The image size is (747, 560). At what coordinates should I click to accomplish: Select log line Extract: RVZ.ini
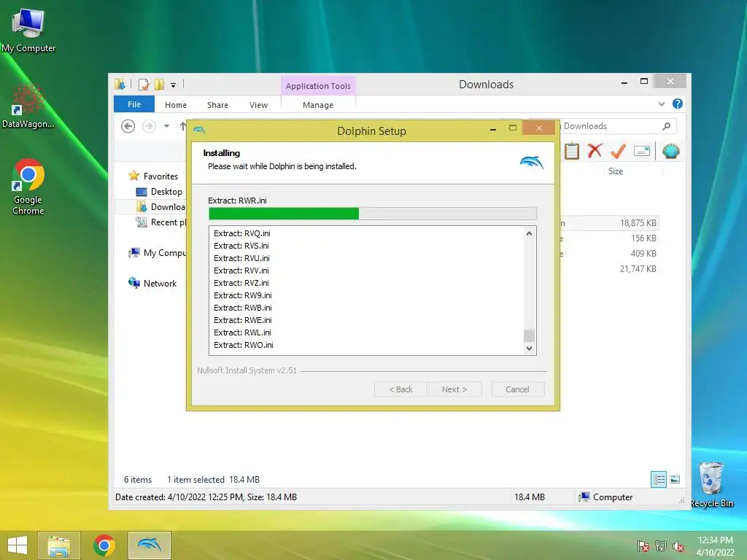pyautogui.click(x=241, y=283)
